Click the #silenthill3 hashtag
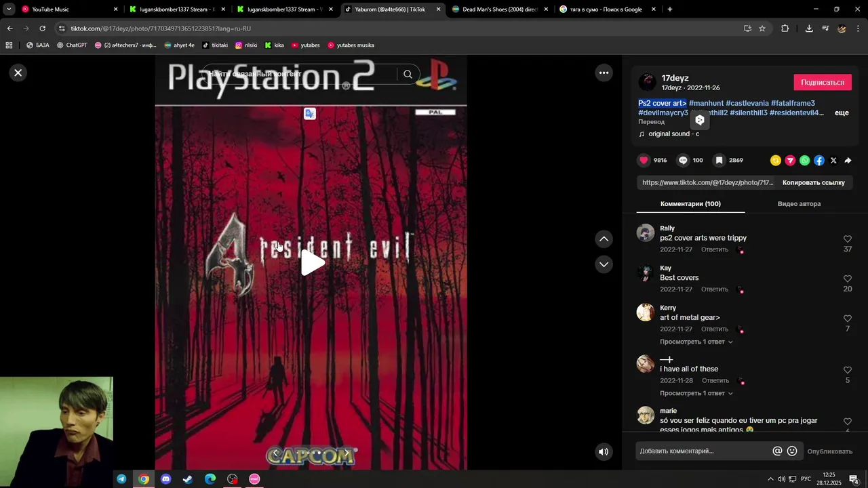Image resolution: width=868 pixels, height=488 pixels. 749,113
